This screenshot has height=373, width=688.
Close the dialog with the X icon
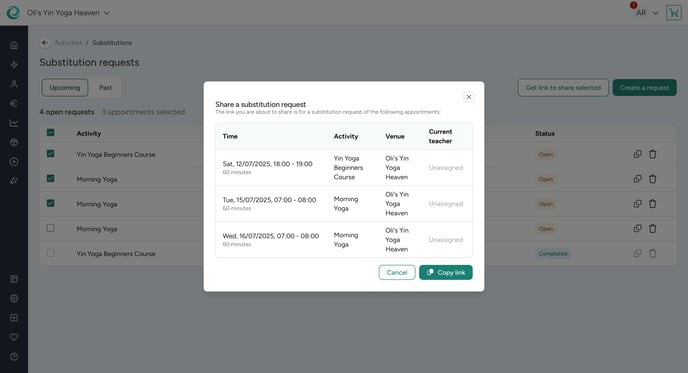coord(469,97)
